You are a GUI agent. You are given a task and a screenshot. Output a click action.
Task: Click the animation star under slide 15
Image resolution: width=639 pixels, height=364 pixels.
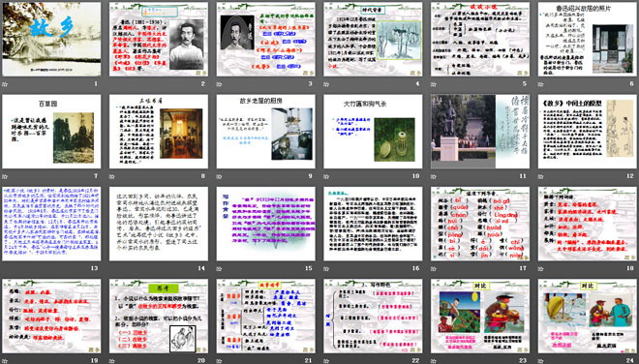pos(219,268)
